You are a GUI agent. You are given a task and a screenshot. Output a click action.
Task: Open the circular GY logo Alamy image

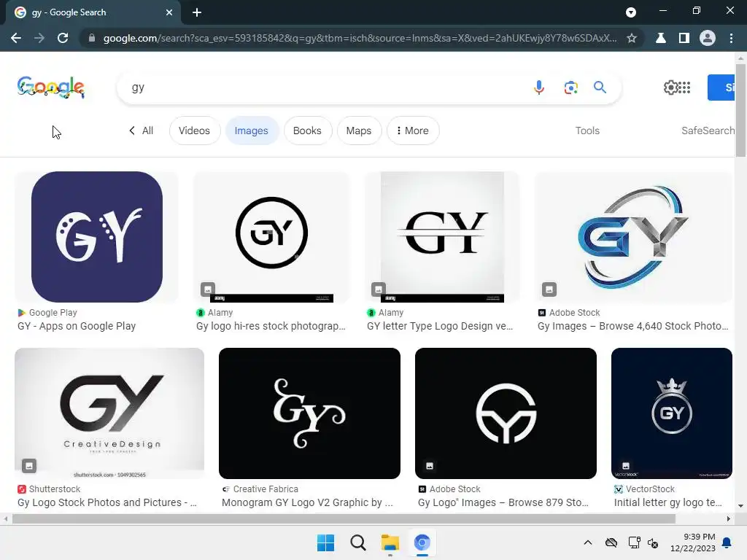271,237
